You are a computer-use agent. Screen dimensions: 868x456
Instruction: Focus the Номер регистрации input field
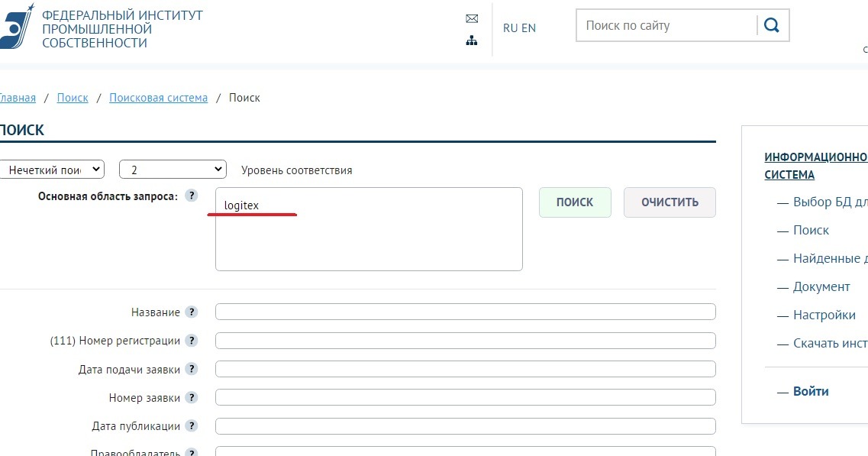point(466,340)
